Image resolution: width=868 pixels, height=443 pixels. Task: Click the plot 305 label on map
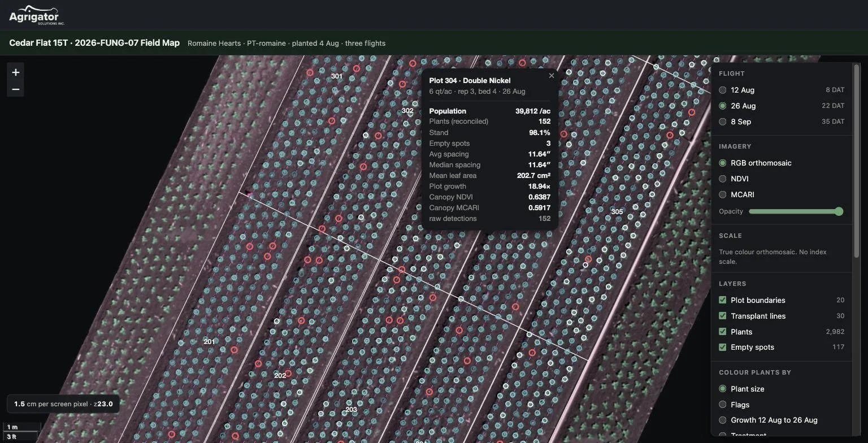coord(617,212)
